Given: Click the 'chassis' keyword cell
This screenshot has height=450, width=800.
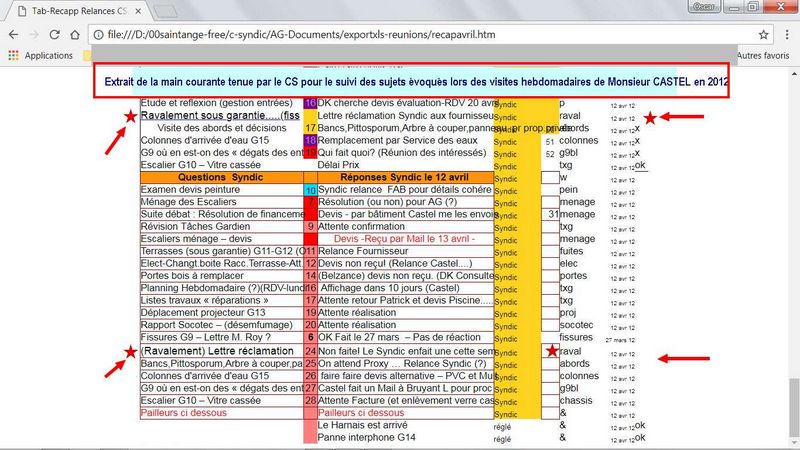Looking at the screenshot, I should pyautogui.click(x=576, y=401).
